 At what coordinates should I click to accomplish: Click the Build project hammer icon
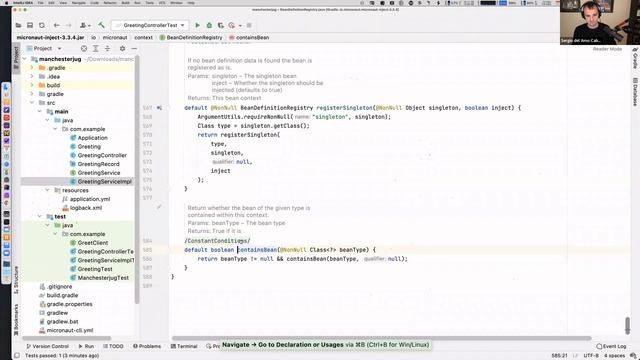[x=101, y=25]
